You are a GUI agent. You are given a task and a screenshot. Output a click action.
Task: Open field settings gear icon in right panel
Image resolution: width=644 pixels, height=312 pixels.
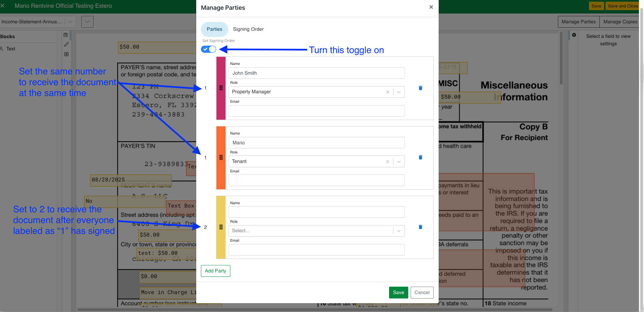click(x=574, y=35)
